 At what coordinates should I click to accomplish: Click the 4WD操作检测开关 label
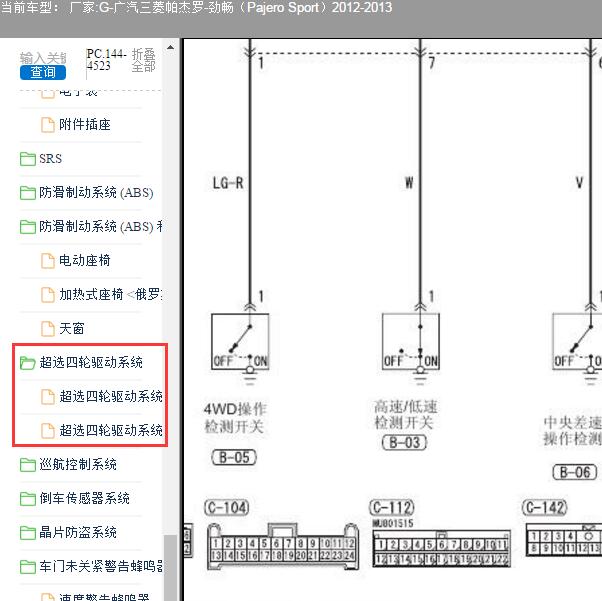pos(235,418)
